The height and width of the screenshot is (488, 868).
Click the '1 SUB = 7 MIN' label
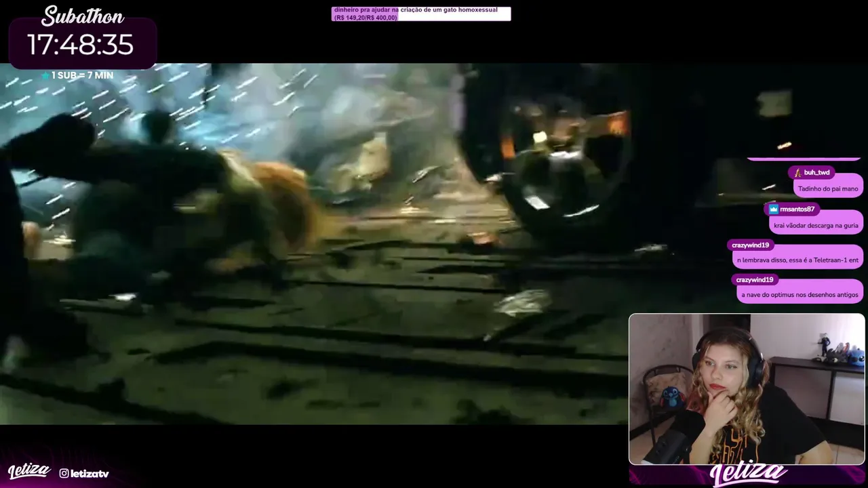(82, 75)
